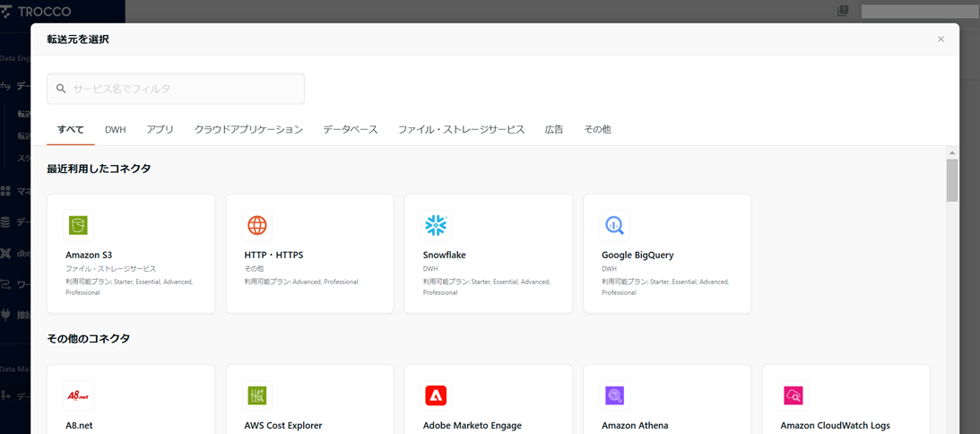Select the A8.net connector name
Viewport: 980px width, 434px height.
click(80, 425)
